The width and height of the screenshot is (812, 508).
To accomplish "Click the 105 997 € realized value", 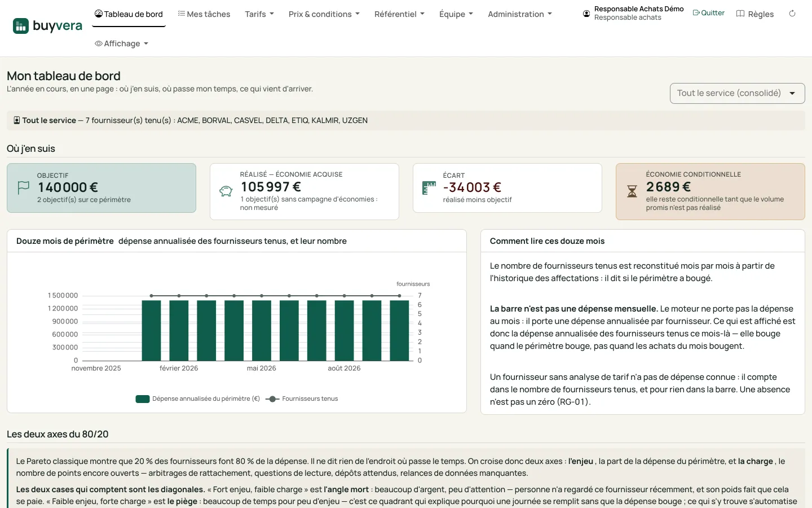I will pyautogui.click(x=271, y=187).
